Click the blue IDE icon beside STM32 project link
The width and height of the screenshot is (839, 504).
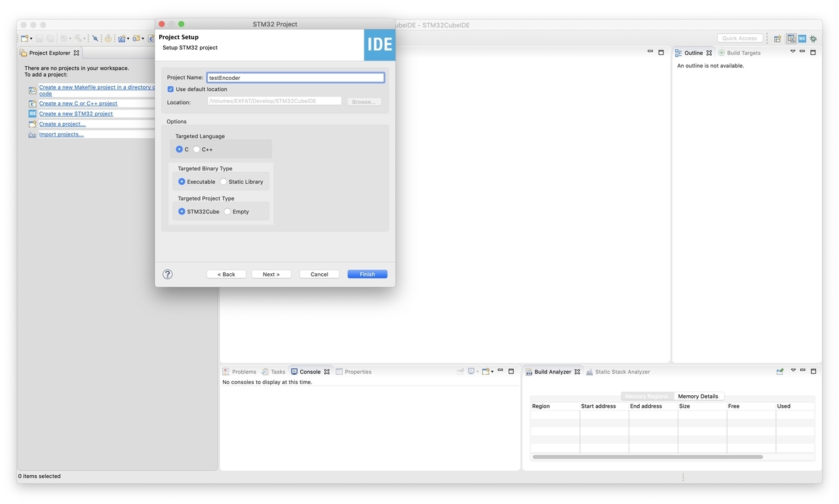click(x=32, y=113)
